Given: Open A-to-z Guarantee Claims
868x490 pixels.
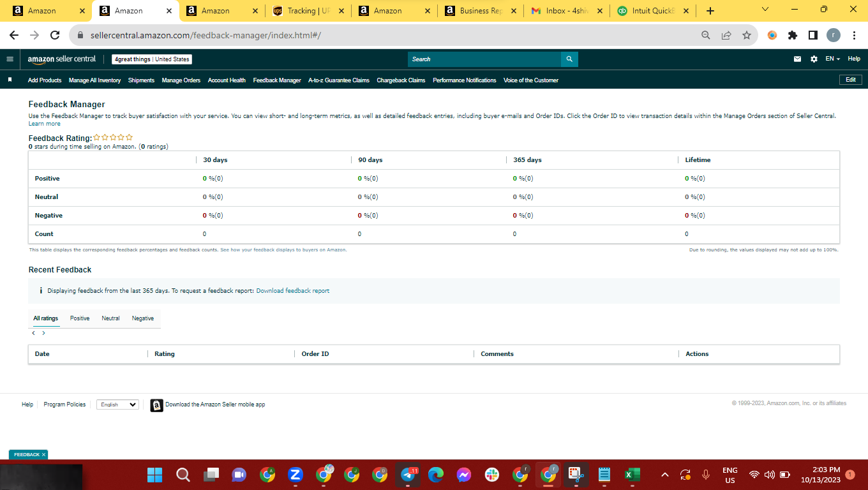Looking at the screenshot, I should click(339, 80).
